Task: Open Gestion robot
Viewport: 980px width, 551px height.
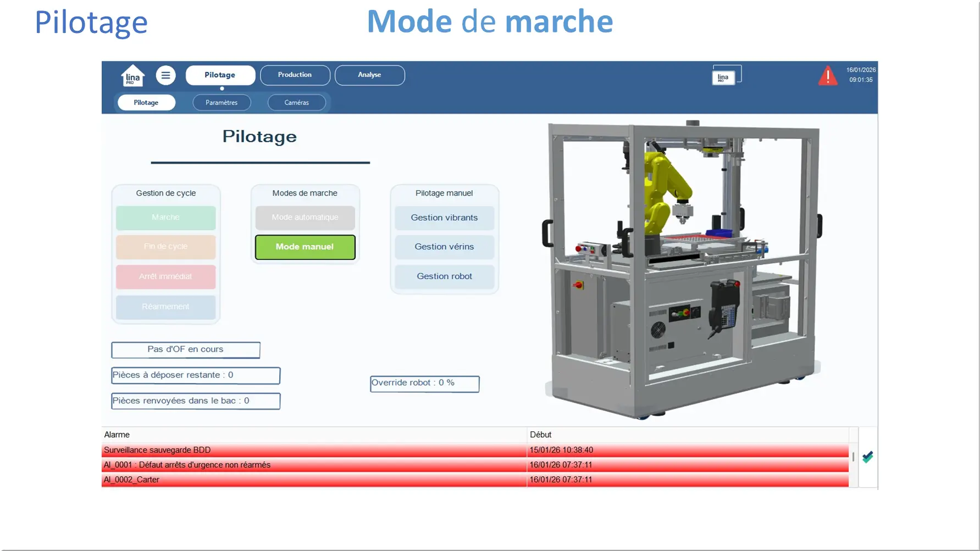Action: 444,276
